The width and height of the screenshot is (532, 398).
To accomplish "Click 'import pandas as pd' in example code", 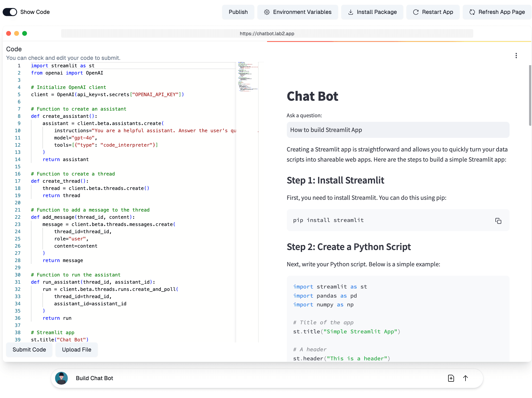I will point(325,296).
